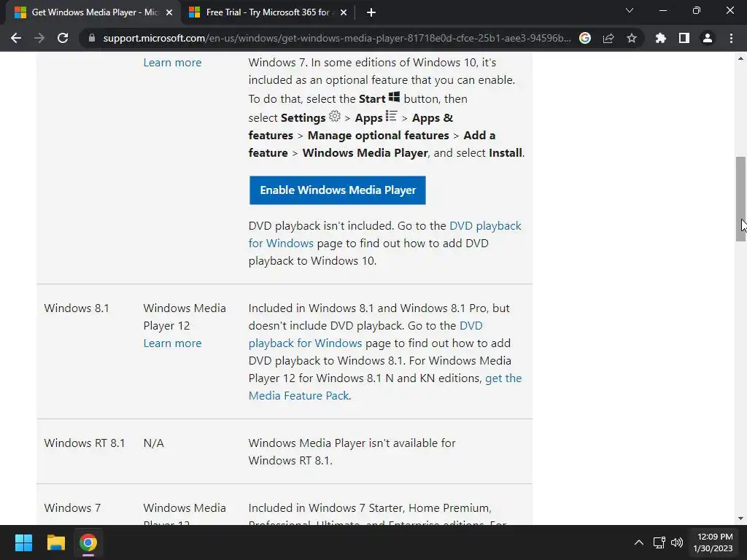
Task: Close the Get Windows Media Player tab
Action: tap(169, 12)
